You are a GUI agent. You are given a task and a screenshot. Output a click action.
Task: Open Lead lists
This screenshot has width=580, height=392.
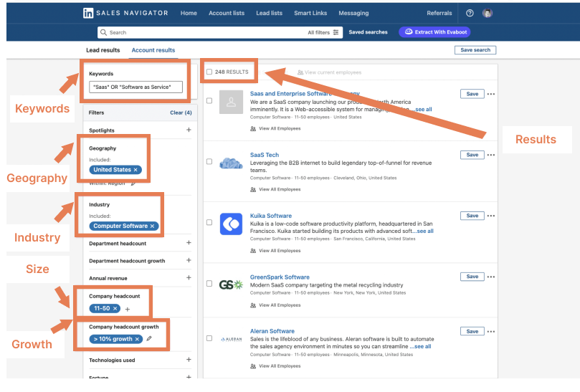pyautogui.click(x=270, y=13)
